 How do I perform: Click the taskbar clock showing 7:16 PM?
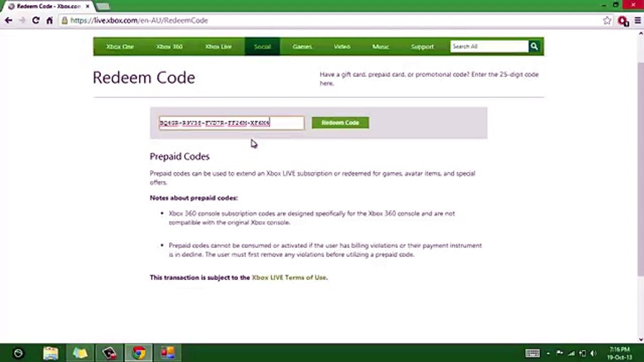coord(619,353)
